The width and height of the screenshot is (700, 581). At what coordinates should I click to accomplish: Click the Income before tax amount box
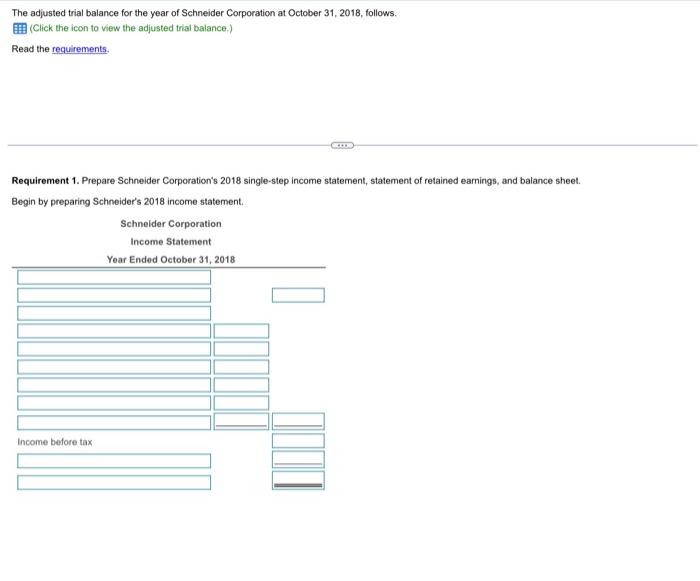pos(298,441)
